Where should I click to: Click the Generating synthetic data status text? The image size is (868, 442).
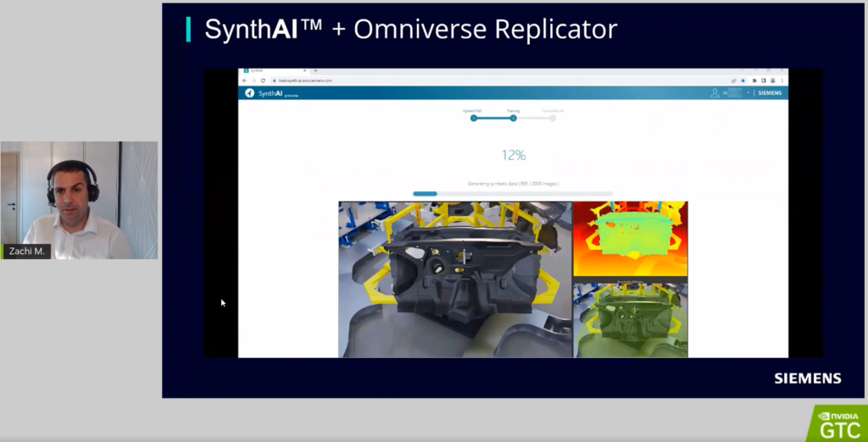coord(513,184)
